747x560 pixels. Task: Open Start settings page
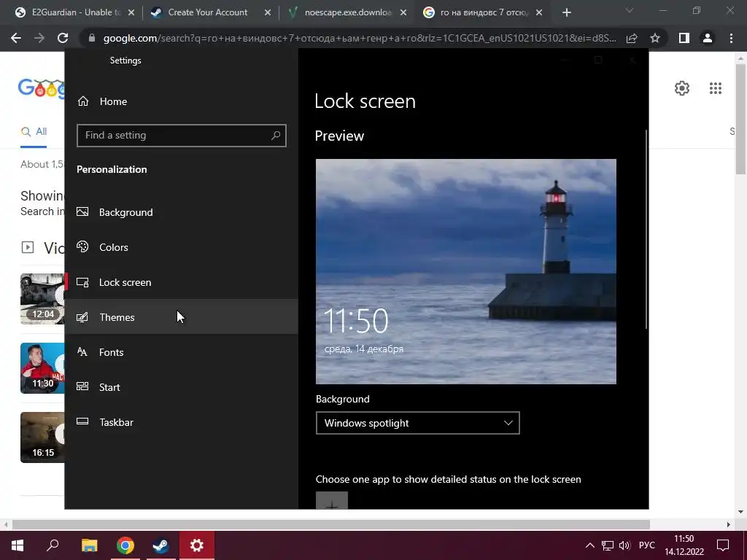coord(181,387)
